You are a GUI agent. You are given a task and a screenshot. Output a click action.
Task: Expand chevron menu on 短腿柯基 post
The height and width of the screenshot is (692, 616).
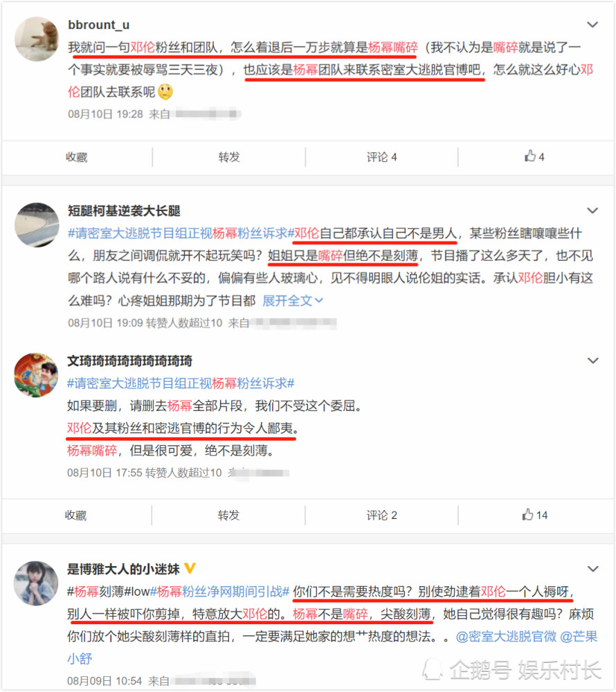(592, 210)
